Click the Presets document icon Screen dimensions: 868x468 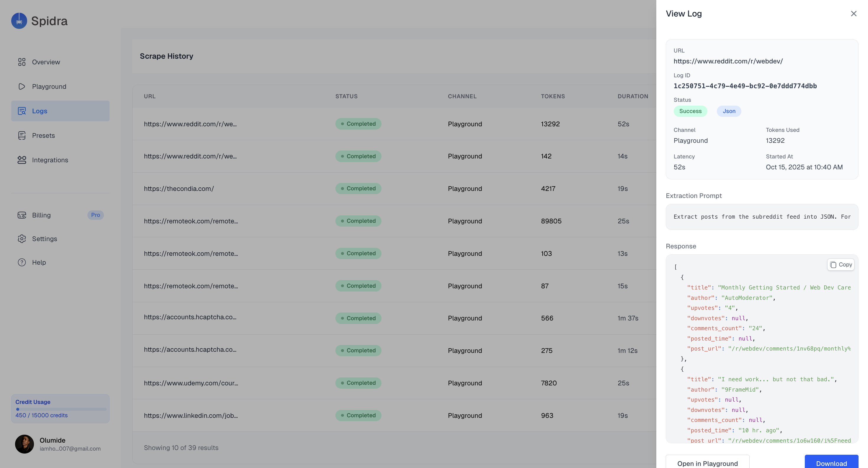(x=22, y=135)
